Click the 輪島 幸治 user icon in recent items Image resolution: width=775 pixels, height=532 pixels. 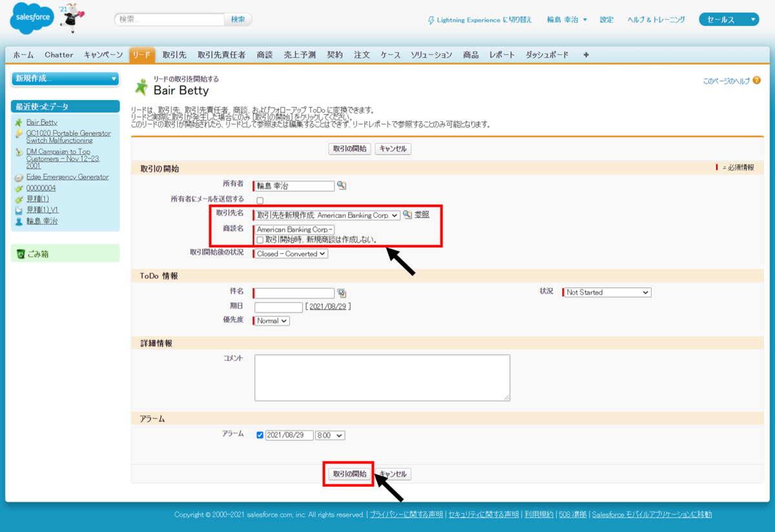tap(19, 221)
